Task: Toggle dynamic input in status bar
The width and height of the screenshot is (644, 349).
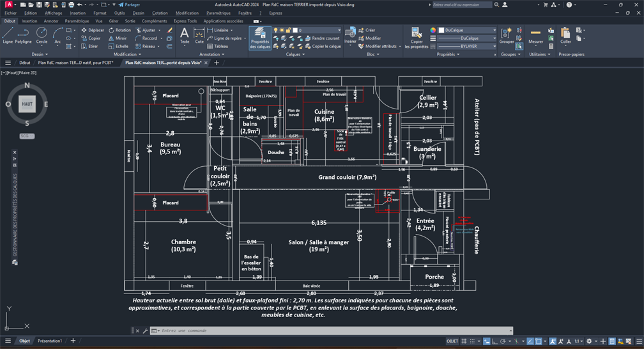Action: coord(487,341)
